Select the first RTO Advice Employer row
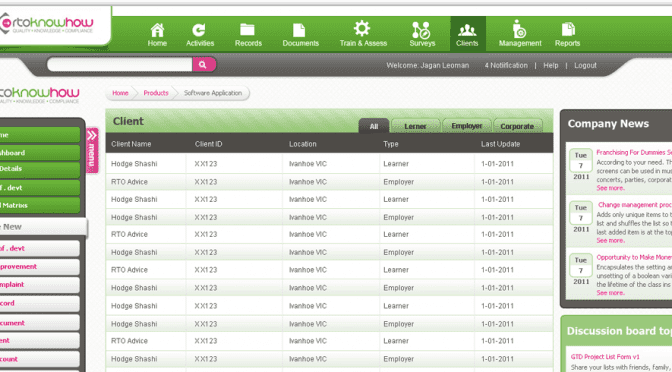This screenshot has height=372, width=672. point(329,182)
